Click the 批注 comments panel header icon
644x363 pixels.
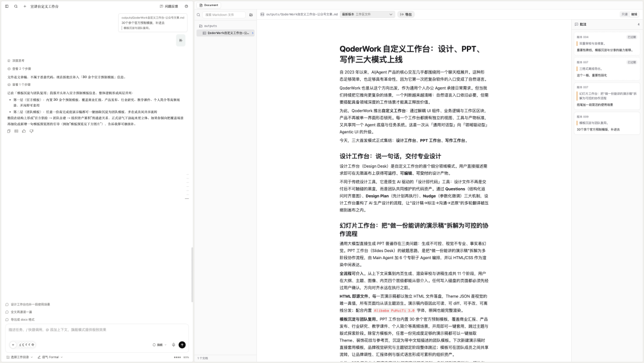click(576, 24)
